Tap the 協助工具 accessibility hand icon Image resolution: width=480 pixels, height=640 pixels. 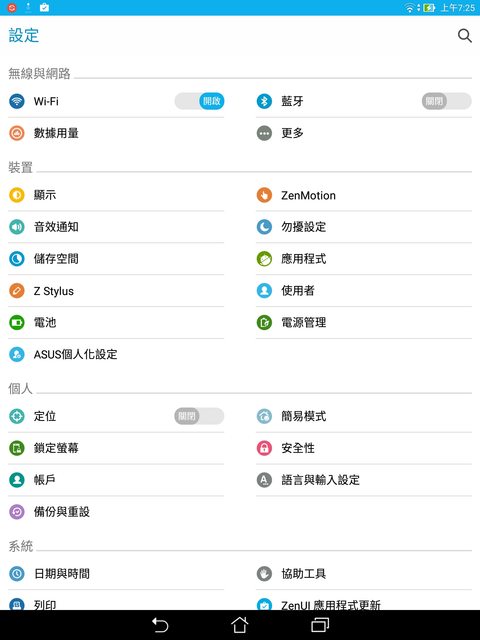(264, 573)
